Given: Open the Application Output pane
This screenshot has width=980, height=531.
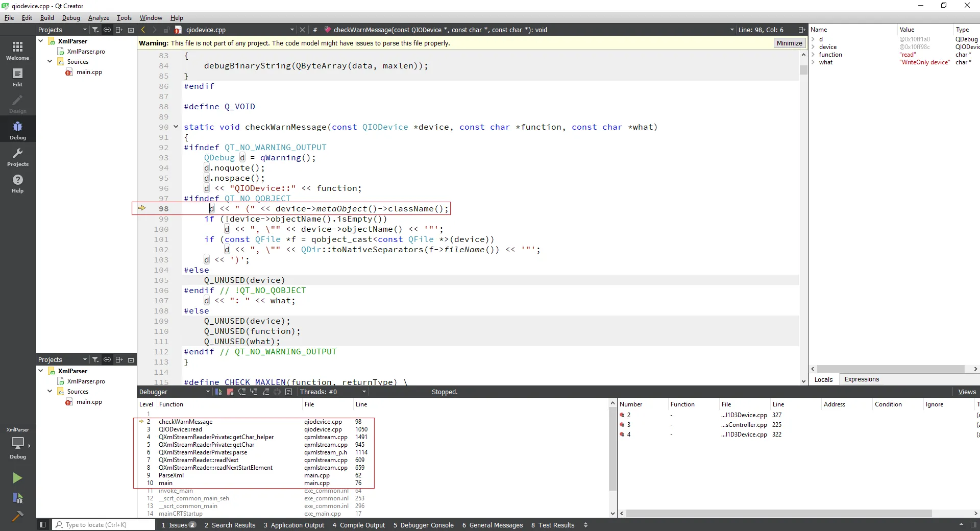Looking at the screenshot, I should pos(294,525).
